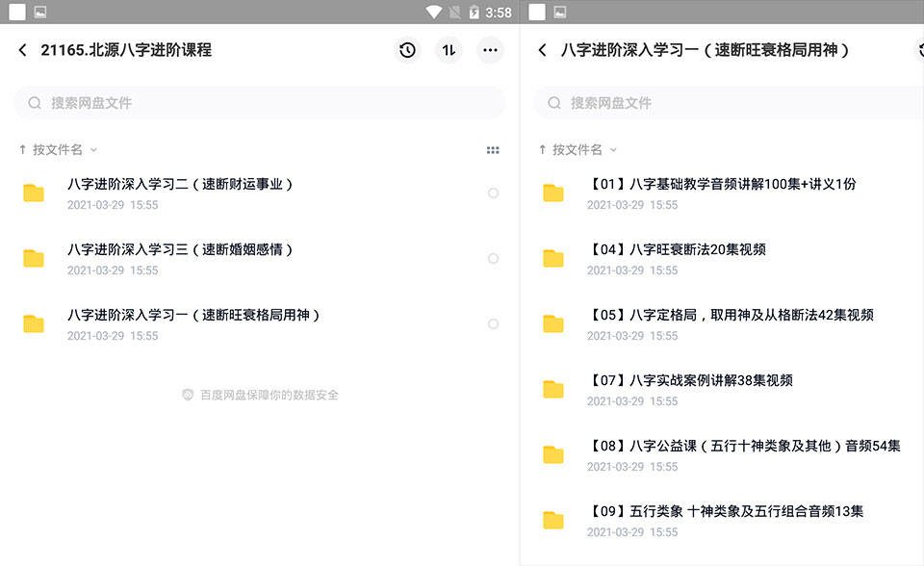Viewport: 924px width, 566px height.
Task: Switch to grid view in left panel
Action: pyautogui.click(x=493, y=150)
